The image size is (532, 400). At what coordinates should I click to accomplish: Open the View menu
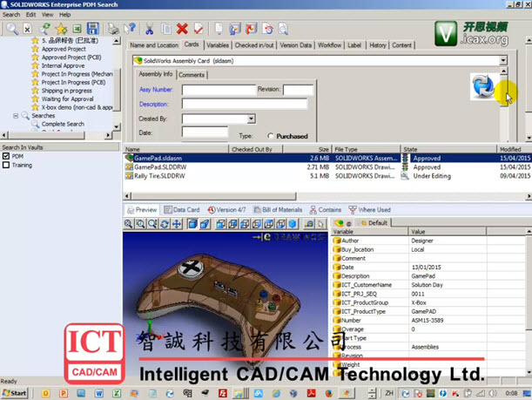pos(48,15)
